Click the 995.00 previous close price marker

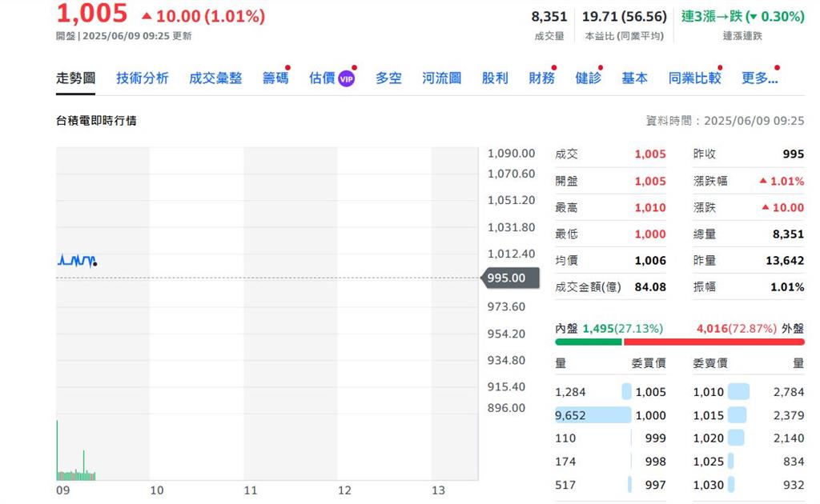509,278
